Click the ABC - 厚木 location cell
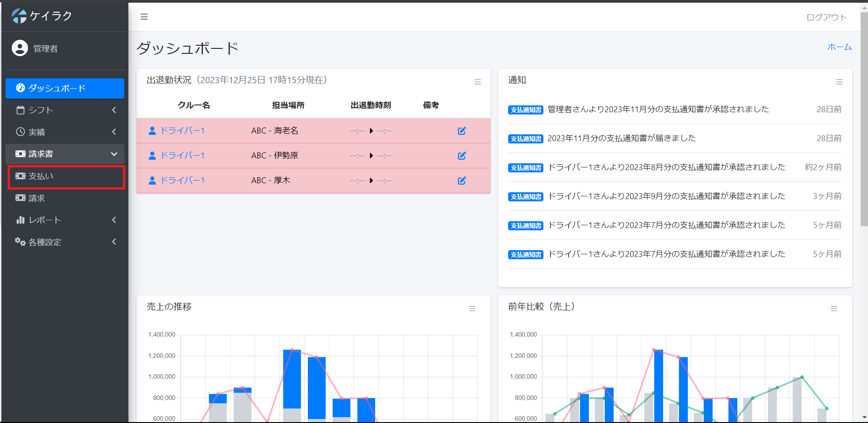Viewport: 868px width, 423px height. pyautogui.click(x=270, y=181)
